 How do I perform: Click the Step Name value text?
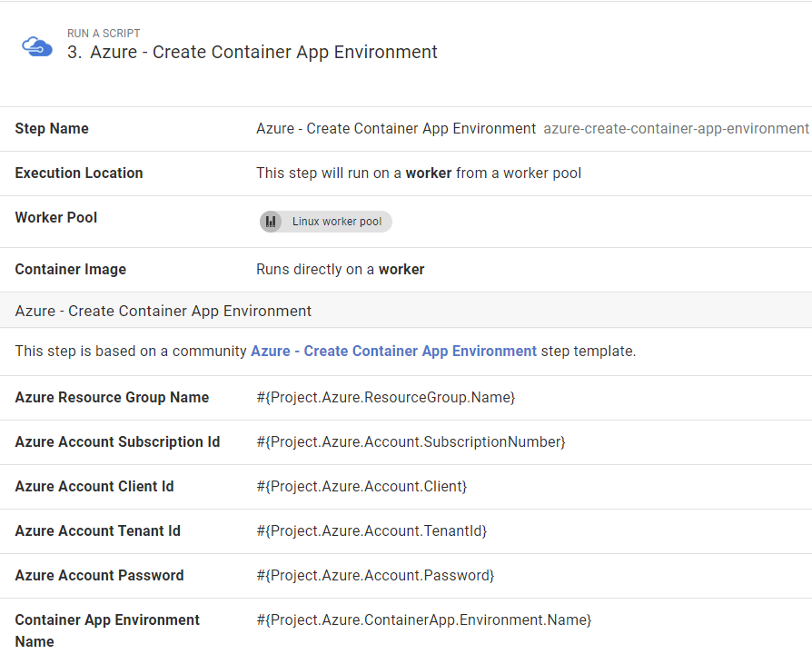tap(396, 128)
